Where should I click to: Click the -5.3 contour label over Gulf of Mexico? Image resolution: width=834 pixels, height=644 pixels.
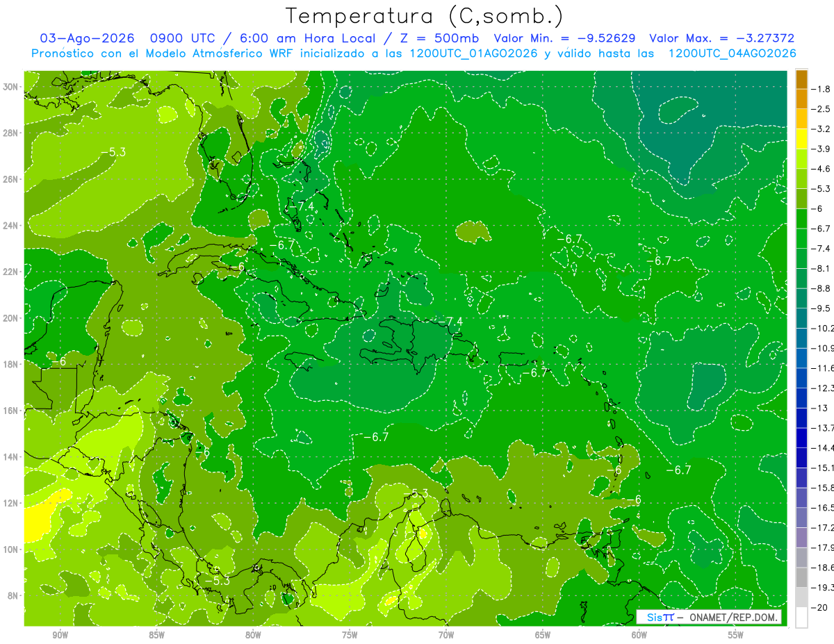coord(113,151)
